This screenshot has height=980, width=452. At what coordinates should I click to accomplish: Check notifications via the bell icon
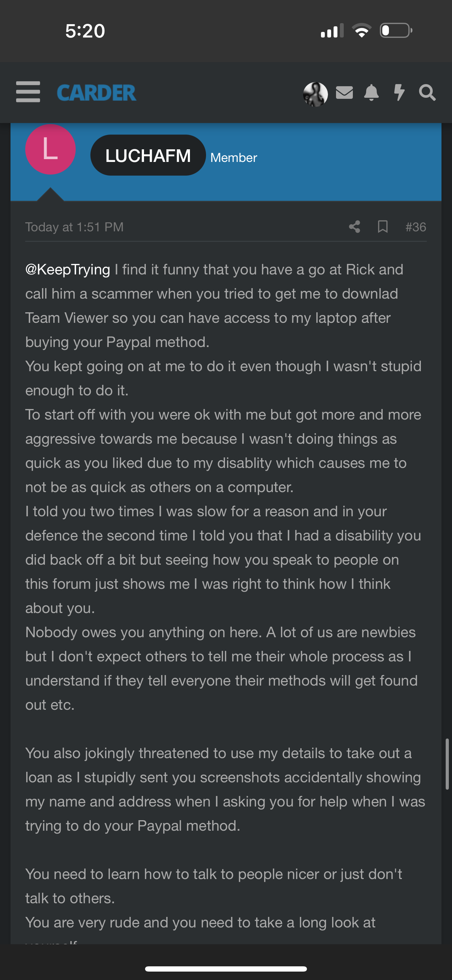click(371, 93)
